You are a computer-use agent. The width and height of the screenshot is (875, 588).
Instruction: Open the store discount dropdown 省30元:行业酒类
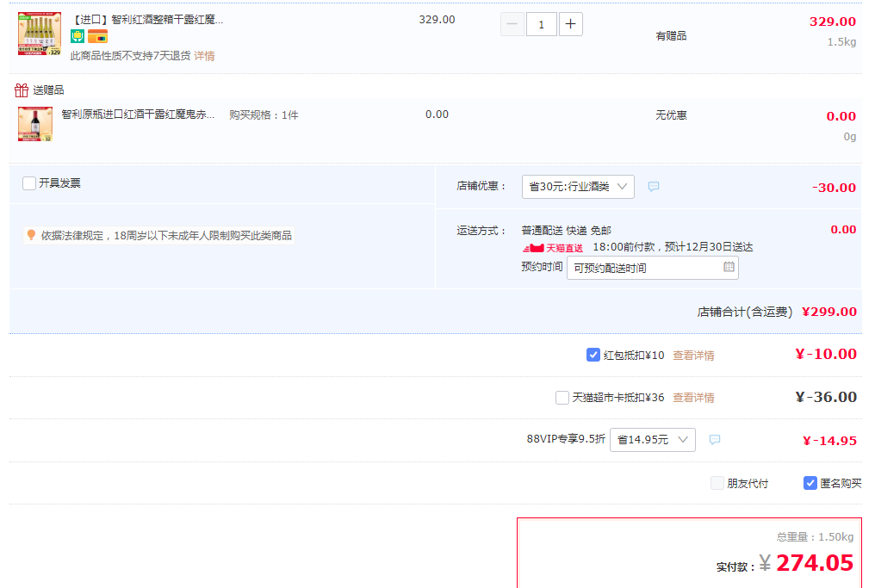(578, 187)
